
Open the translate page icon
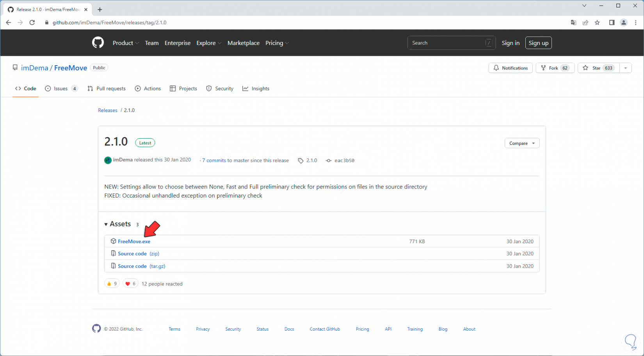point(573,23)
